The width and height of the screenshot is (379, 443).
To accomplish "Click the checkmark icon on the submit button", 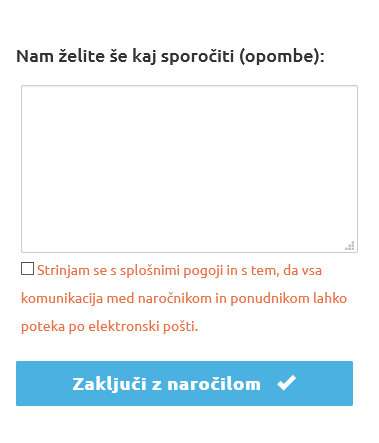I will pyautogui.click(x=286, y=383).
